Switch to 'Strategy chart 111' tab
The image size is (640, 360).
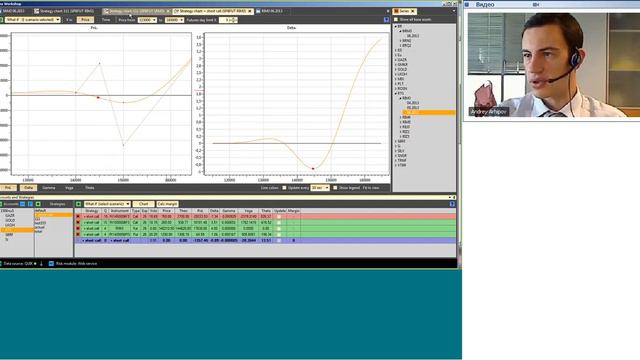tap(64, 11)
